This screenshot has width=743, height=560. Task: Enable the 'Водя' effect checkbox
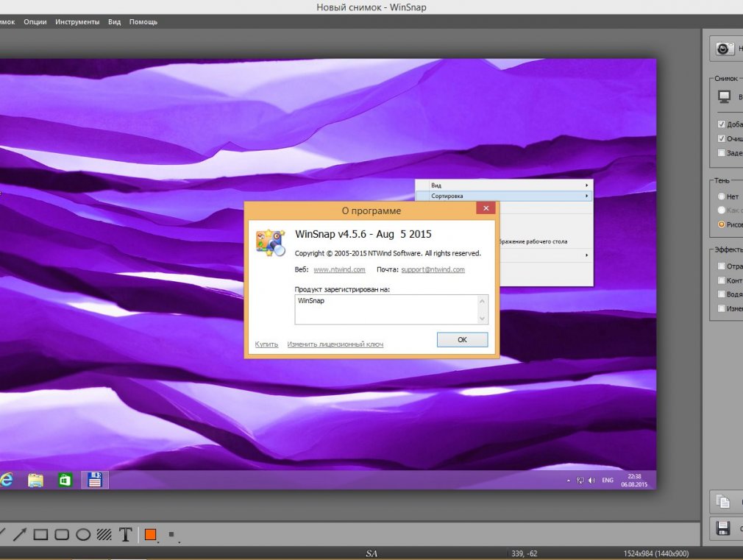(x=721, y=294)
